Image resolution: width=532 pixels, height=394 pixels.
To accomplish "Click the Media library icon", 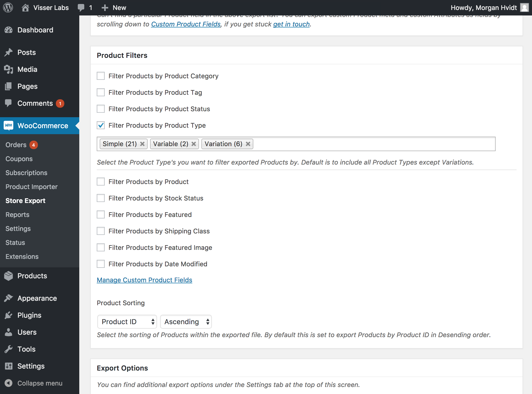I will [8, 69].
